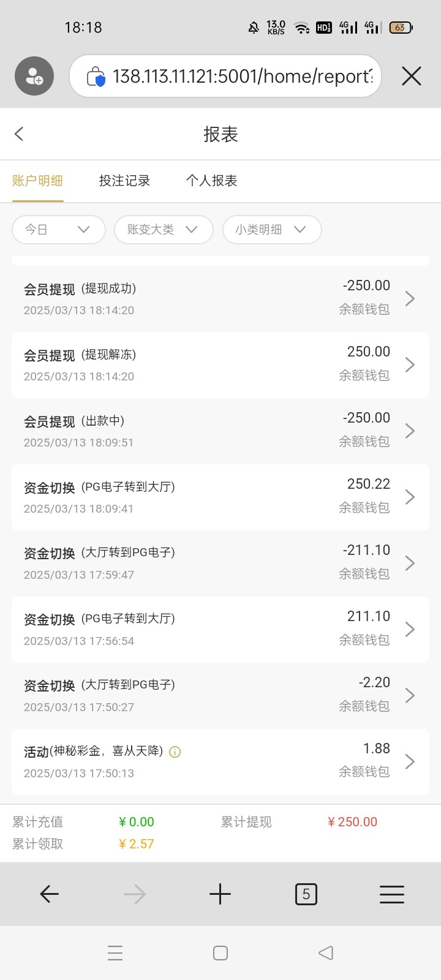Switch to the 个人报表 tab
Image resolution: width=441 pixels, height=980 pixels.
pos(211,181)
